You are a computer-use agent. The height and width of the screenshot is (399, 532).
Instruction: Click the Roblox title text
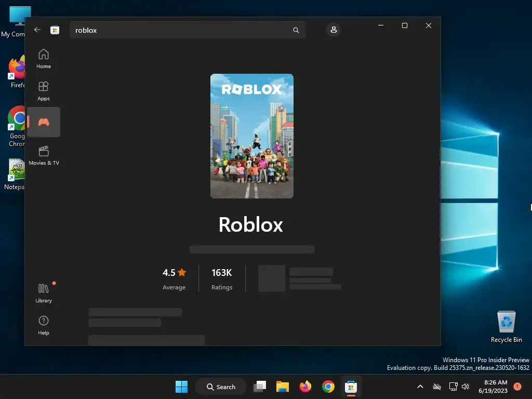(x=251, y=224)
